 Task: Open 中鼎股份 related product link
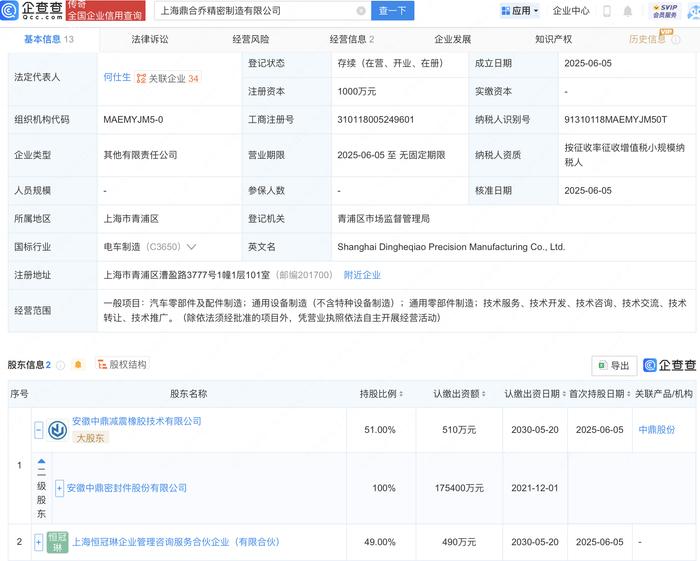pyautogui.click(x=656, y=430)
